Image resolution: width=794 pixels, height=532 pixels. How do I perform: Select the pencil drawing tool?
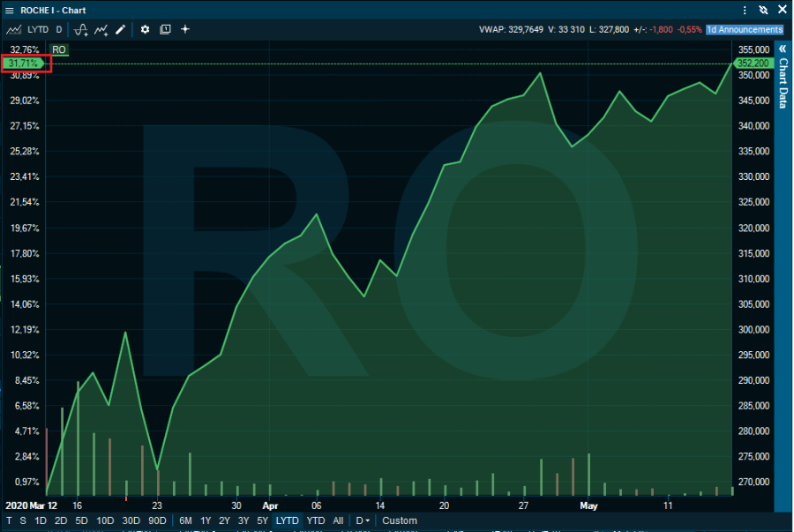pyautogui.click(x=121, y=29)
